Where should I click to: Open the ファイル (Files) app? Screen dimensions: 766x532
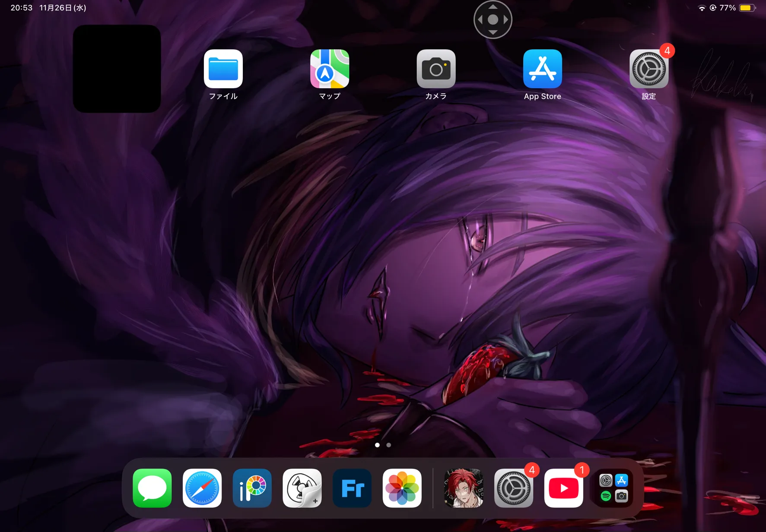pyautogui.click(x=223, y=69)
